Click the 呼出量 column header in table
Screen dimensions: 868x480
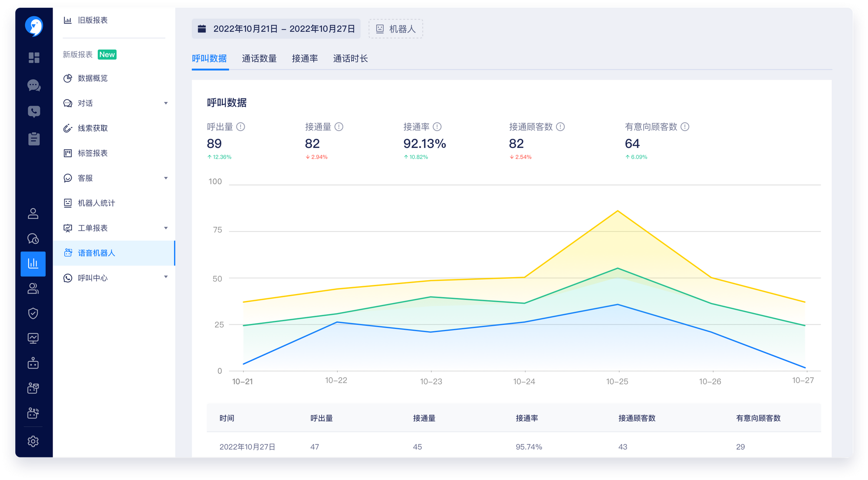[x=322, y=418]
